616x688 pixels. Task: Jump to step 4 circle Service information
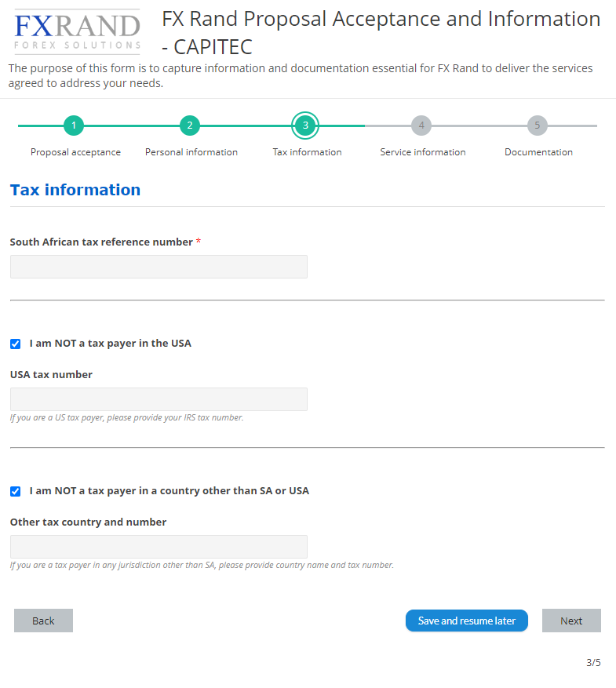421,126
